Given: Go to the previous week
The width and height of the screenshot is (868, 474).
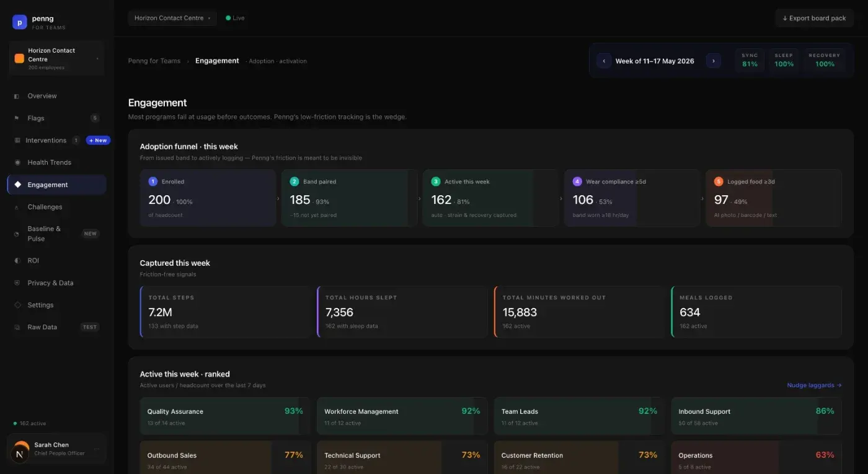Looking at the screenshot, I should pos(604,61).
